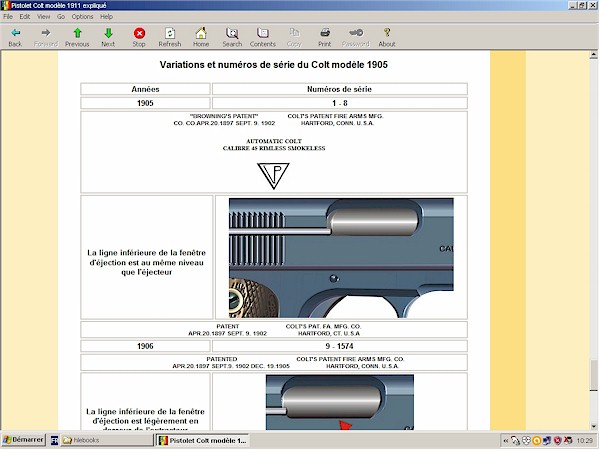Click the '1906' year cell
Viewport: 600px width, 450px height.
145,346
